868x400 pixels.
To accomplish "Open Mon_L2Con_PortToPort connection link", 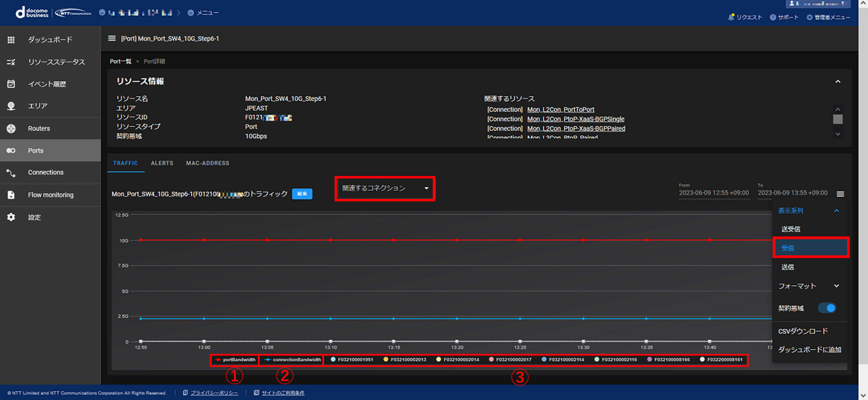I will [561, 109].
